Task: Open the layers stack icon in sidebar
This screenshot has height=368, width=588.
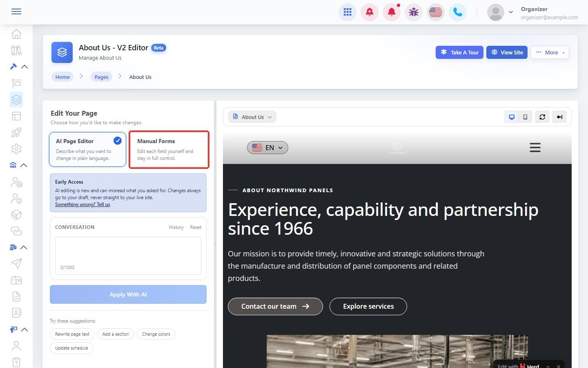Action: (16, 100)
